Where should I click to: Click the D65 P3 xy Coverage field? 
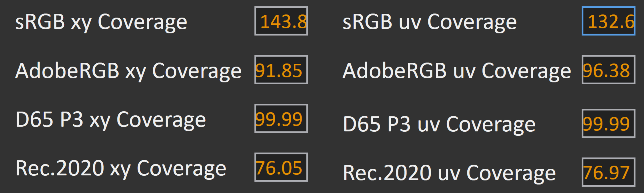[281, 118]
